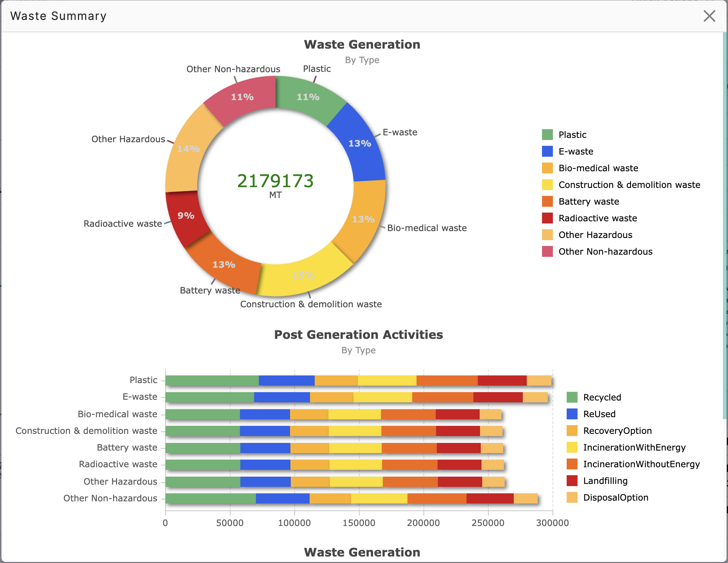This screenshot has width=728, height=563.
Task: Toggle Plastic legend entry in donut chart
Action: 572,135
